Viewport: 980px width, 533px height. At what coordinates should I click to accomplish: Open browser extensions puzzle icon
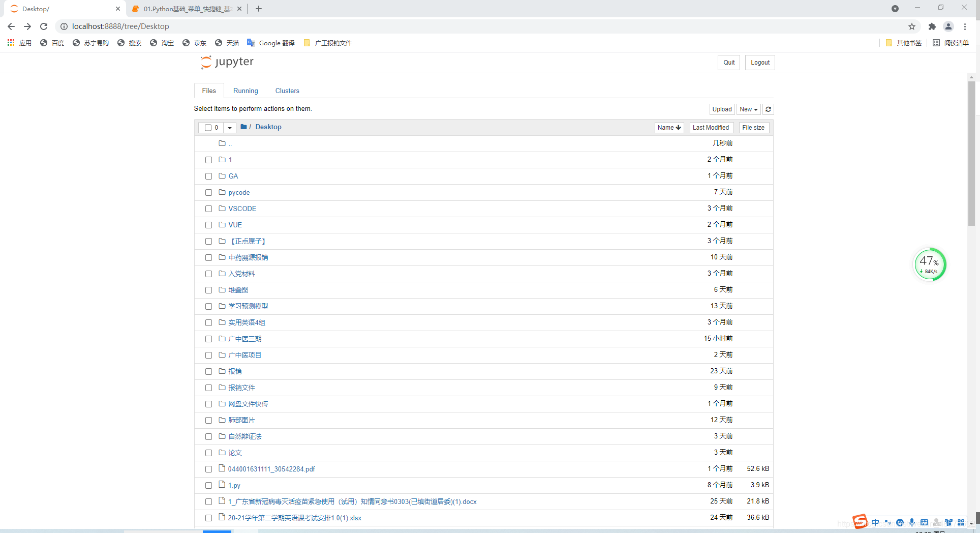click(932, 26)
